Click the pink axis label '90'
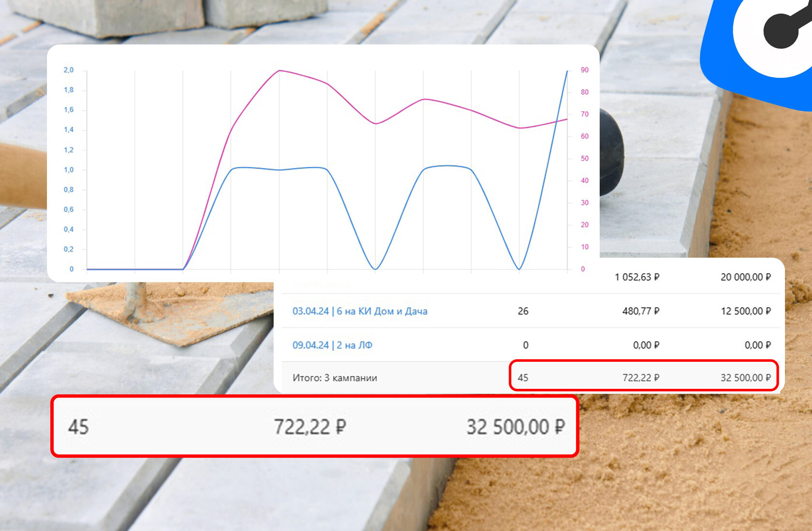 tap(585, 70)
